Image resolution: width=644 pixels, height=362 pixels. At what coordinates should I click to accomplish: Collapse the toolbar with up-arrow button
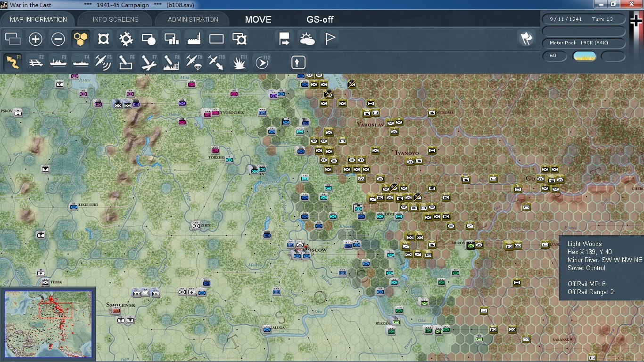(297, 62)
